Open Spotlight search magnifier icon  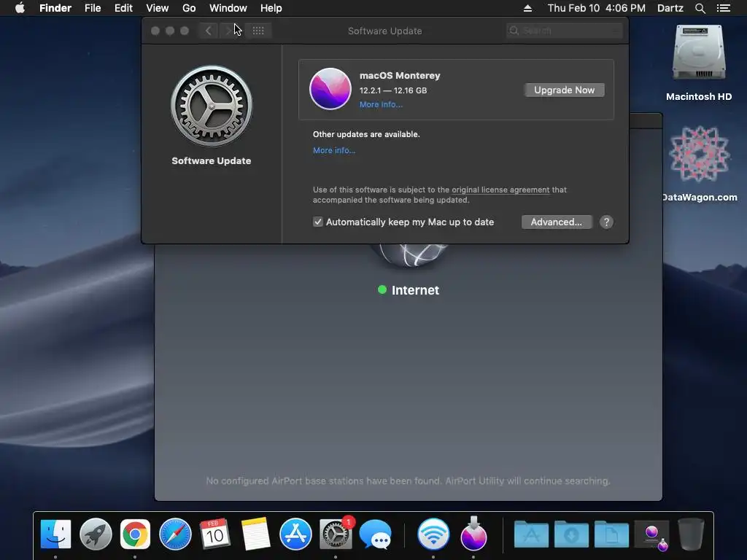(700, 8)
